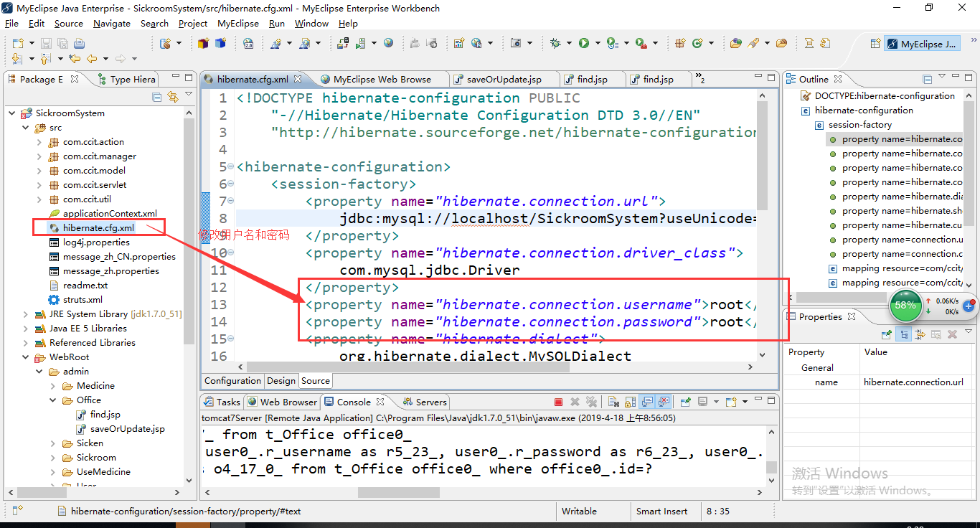This screenshot has width=980, height=528.
Task: Click the New file wizard icon
Action: coord(18,44)
